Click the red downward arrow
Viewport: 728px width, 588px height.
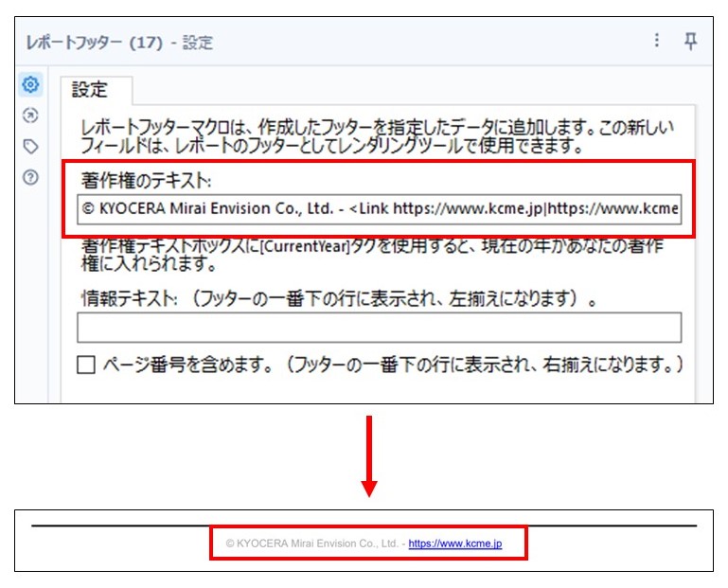pyautogui.click(x=369, y=455)
